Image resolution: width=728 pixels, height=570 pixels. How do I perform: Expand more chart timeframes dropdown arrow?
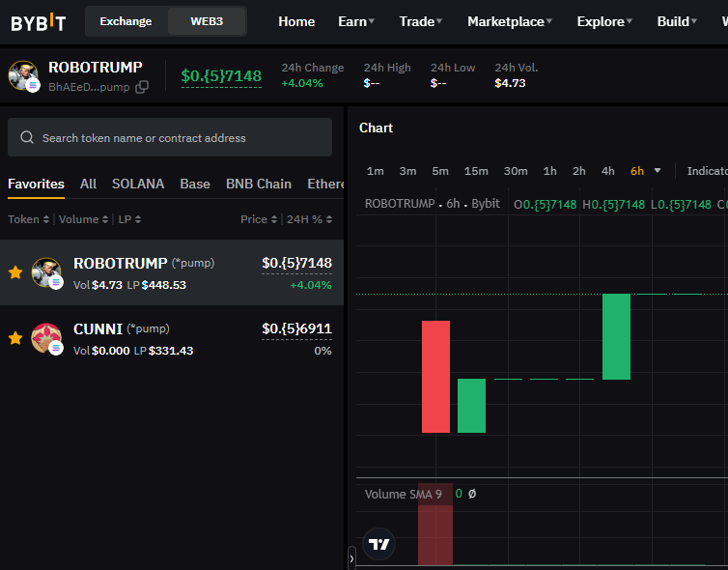point(658,170)
